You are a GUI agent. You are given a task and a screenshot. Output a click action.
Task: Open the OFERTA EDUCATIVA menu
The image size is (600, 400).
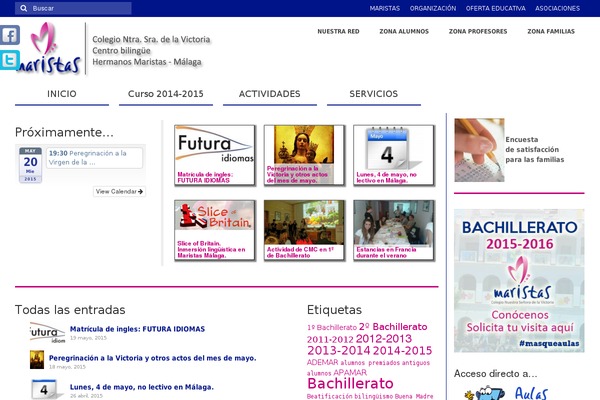pos(496,8)
